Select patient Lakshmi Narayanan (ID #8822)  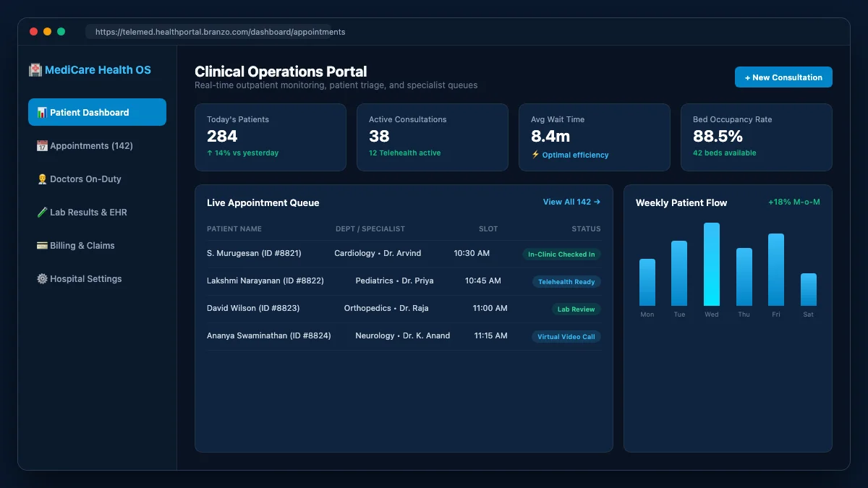265,281
